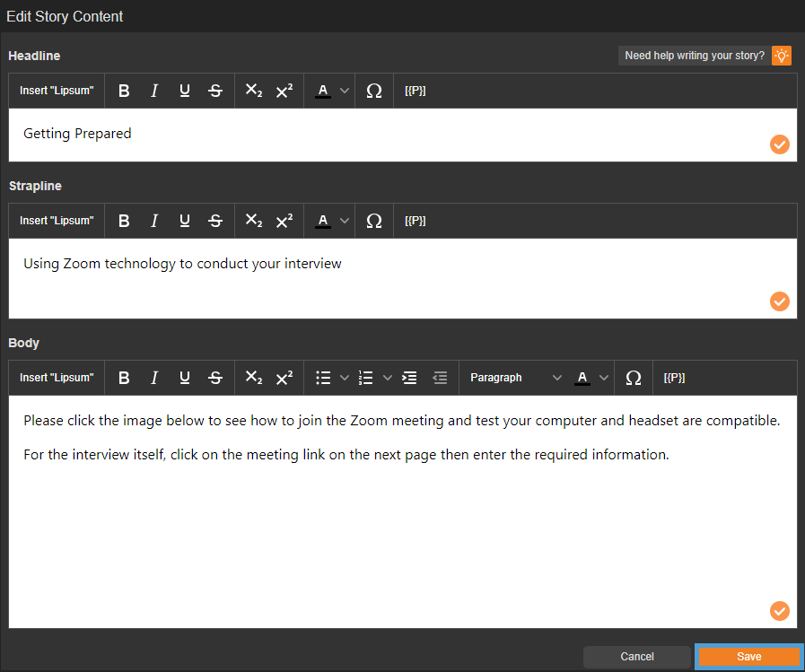Insert special character (Omega) in Headline toolbar
The width and height of the screenshot is (805, 672).
pyautogui.click(x=375, y=91)
